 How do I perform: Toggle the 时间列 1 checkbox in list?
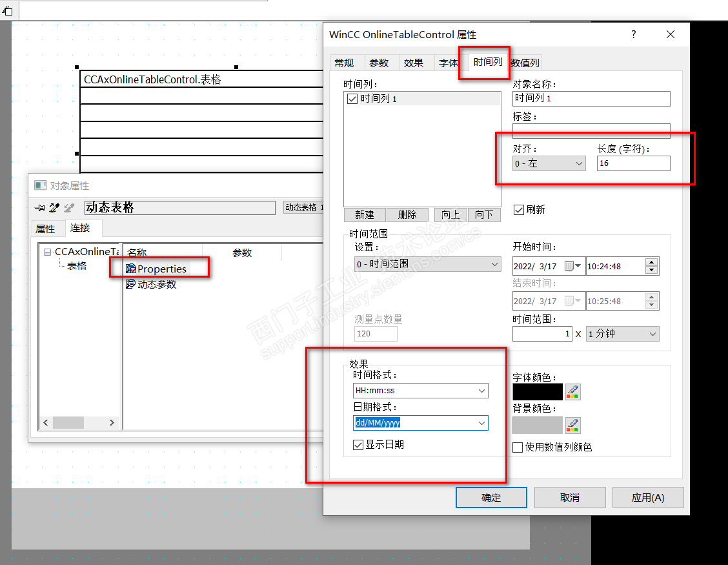[x=352, y=99]
